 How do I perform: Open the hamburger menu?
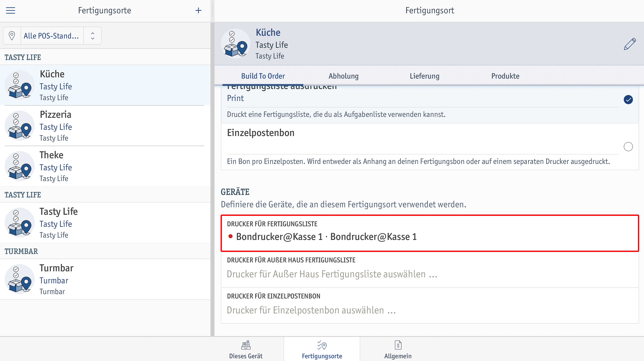coord(10,10)
